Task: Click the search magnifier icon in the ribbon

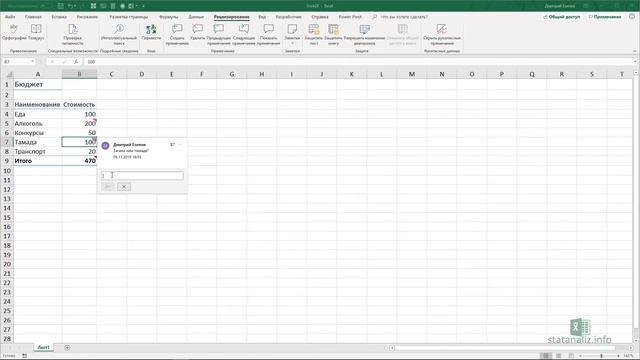Action: tap(374, 17)
